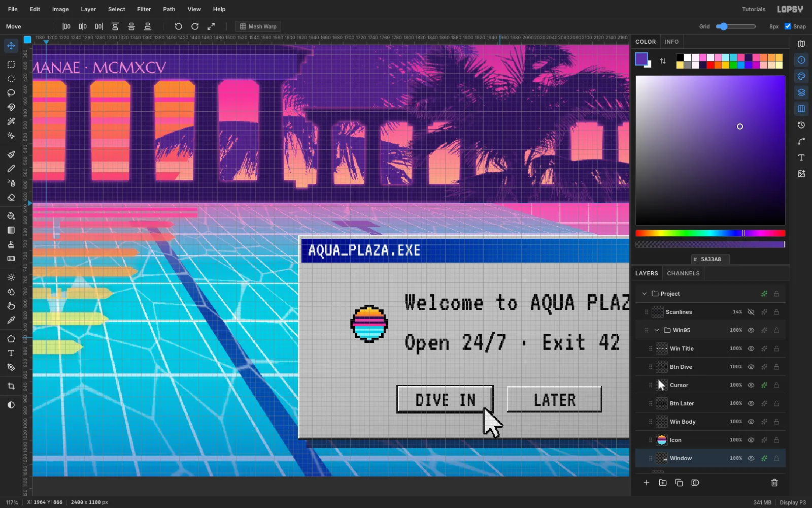
Task: Click the hue spectrum slider
Action: click(x=710, y=233)
